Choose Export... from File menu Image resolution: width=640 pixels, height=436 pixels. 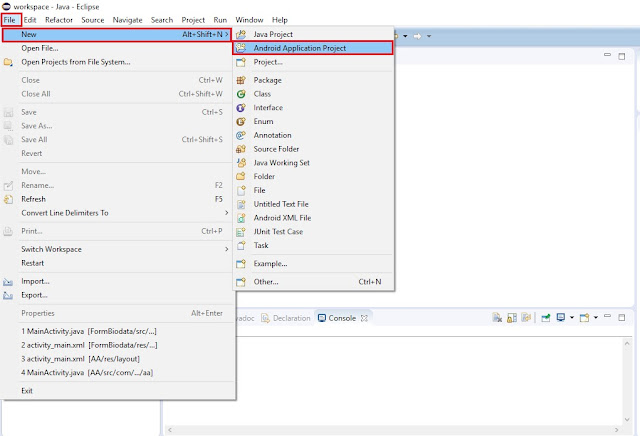pos(117,295)
